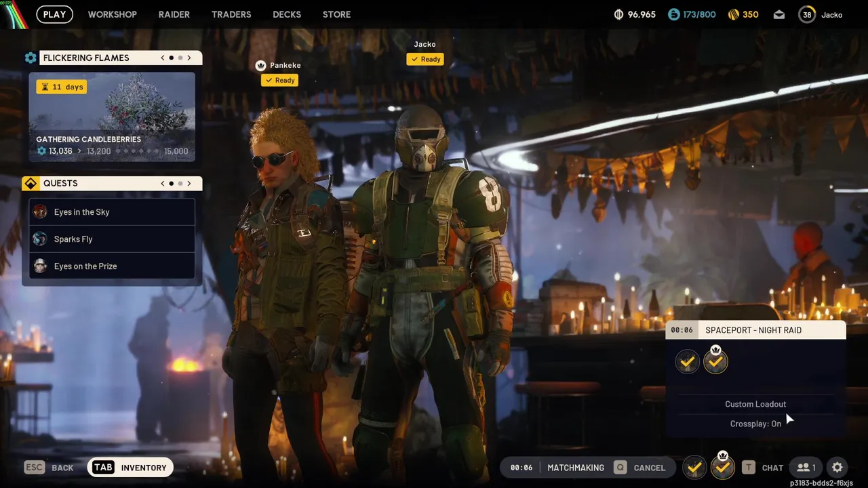
Task: Select second Flickering Flames page dot
Action: point(180,58)
